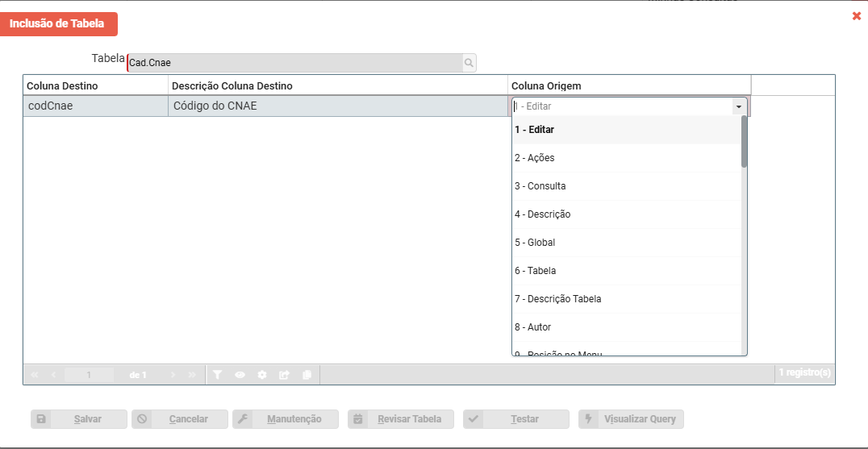Screen dimensions: 868x449
Task: Choose '6 - Tabela' option
Action: [x=536, y=271]
